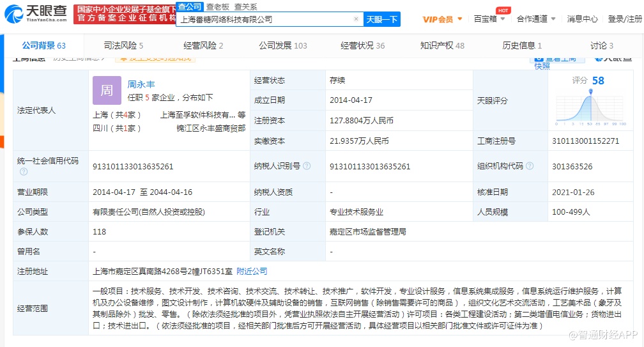This screenshot has width=644, height=347.
Task: Open the 消息中心 message center
Action: [582, 19]
